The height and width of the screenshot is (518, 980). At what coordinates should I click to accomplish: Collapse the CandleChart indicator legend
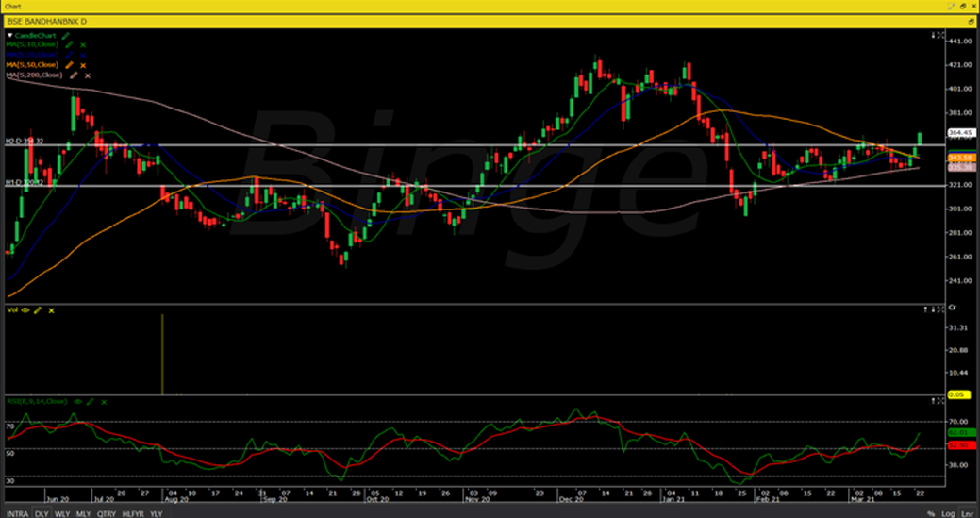[x=9, y=36]
